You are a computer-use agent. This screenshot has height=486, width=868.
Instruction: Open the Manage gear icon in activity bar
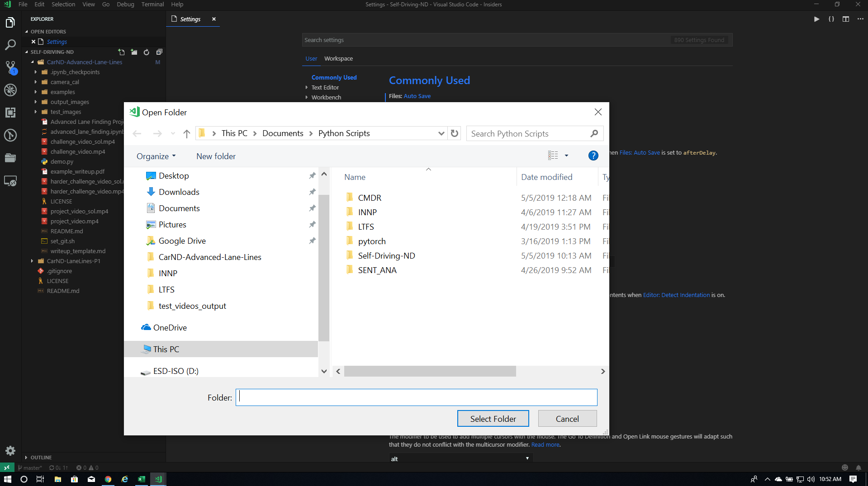(10, 450)
